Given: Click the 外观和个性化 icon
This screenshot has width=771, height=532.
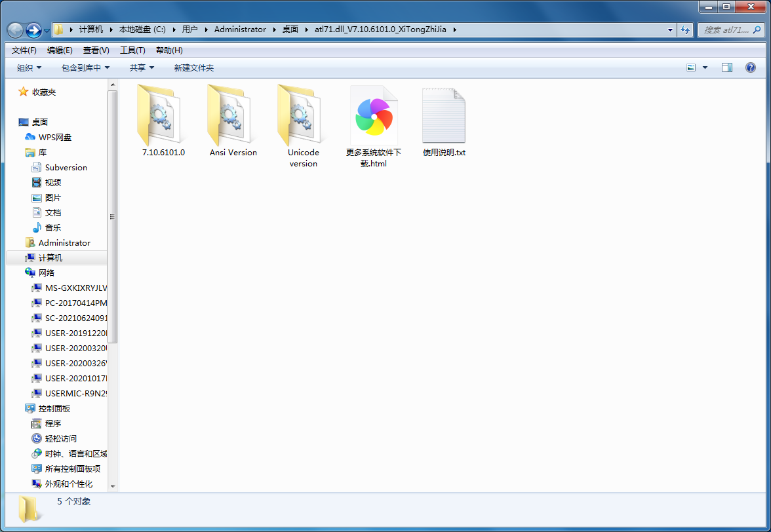Looking at the screenshot, I should tap(37, 484).
